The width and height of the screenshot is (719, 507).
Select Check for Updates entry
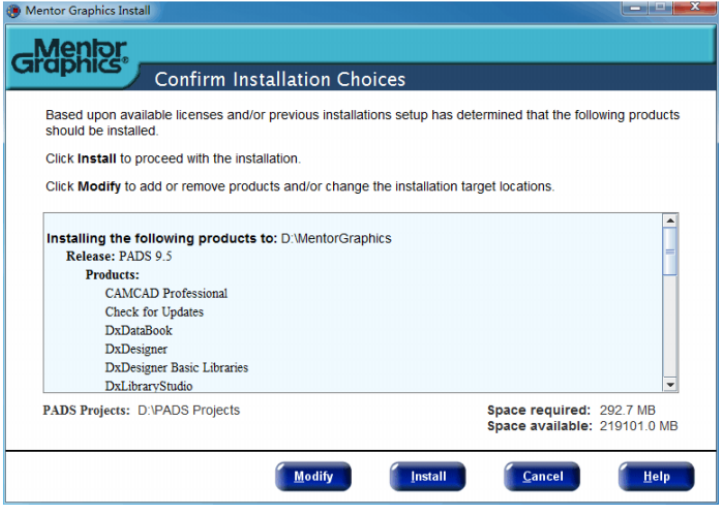[154, 312]
